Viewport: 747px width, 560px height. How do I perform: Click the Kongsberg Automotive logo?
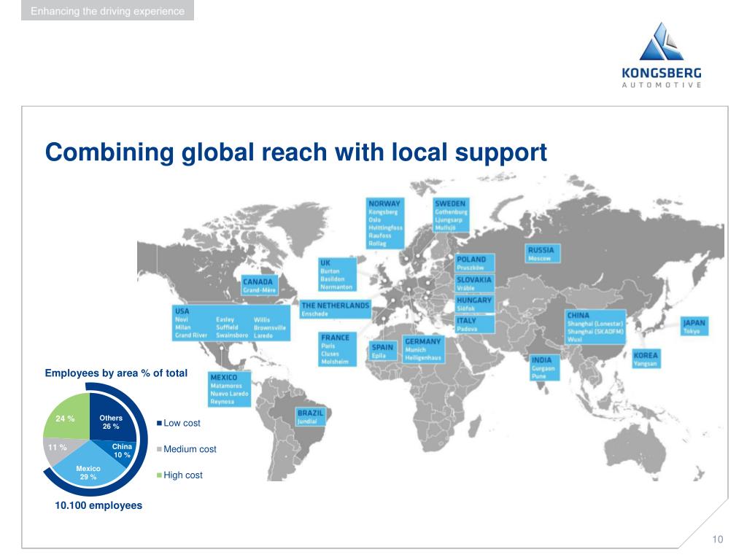pos(661,55)
